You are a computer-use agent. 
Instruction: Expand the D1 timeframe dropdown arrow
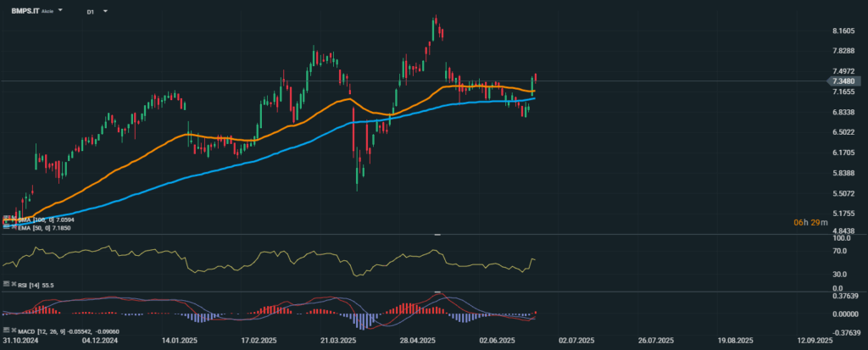(105, 10)
